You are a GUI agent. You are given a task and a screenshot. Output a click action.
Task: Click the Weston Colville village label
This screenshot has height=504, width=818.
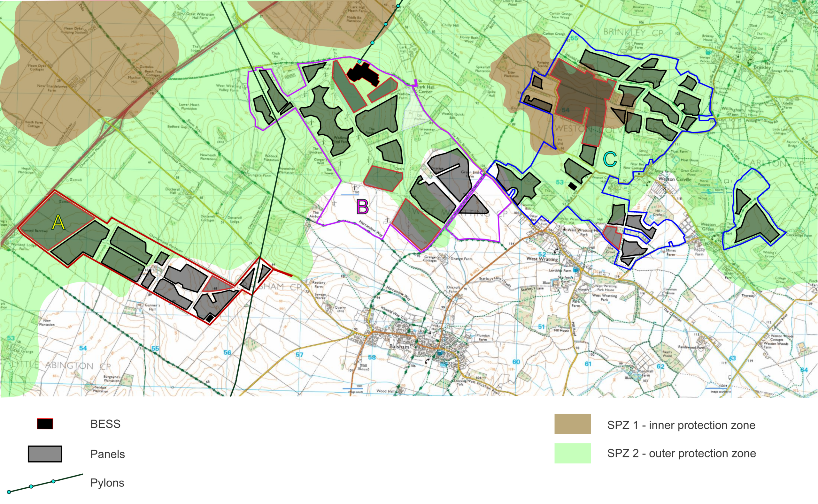pyautogui.click(x=675, y=179)
